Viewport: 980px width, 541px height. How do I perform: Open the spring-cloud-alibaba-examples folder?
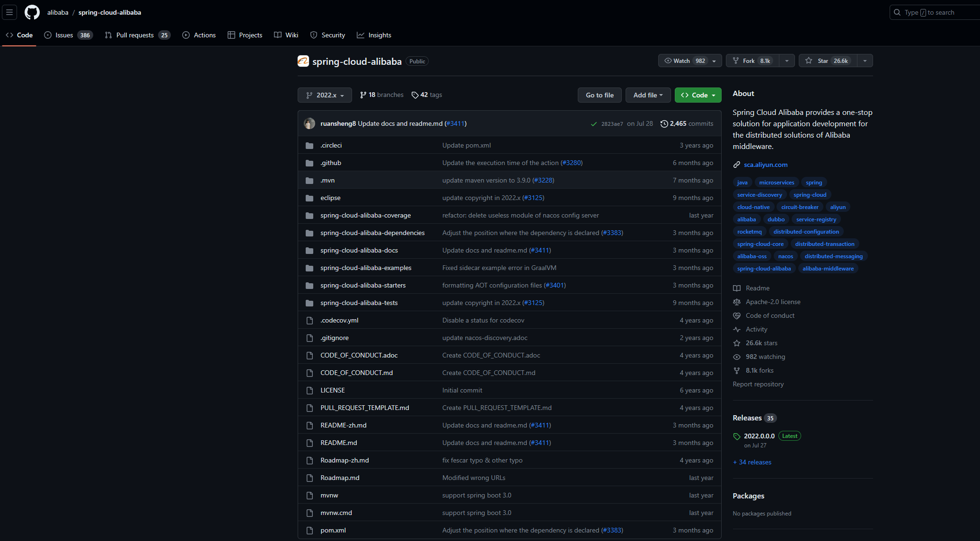click(x=366, y=268)
